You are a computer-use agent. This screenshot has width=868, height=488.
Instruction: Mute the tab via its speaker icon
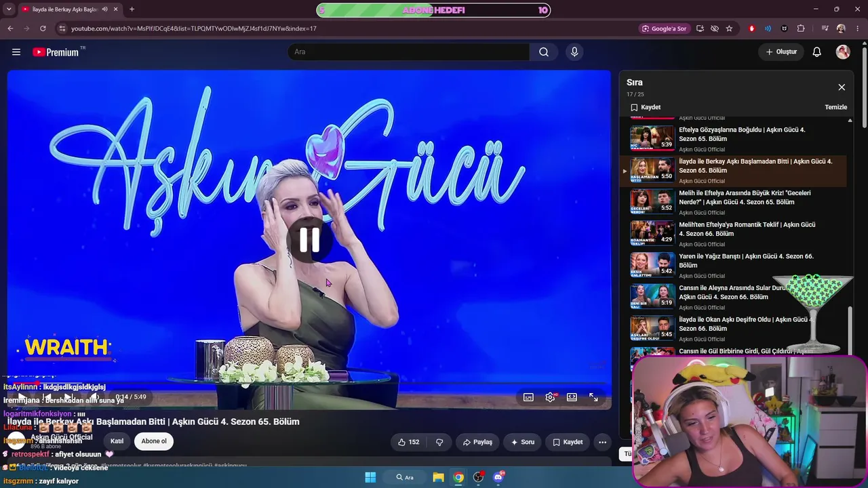104,9
